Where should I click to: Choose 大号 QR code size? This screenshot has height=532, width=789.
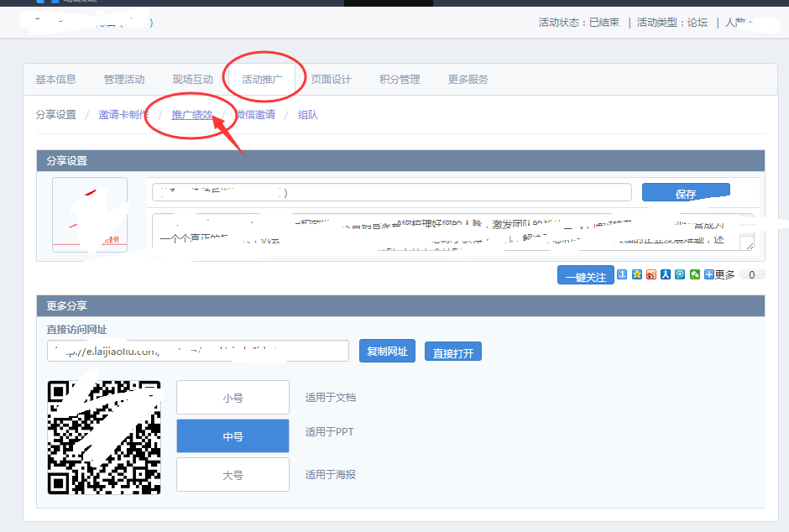[233, 474]
